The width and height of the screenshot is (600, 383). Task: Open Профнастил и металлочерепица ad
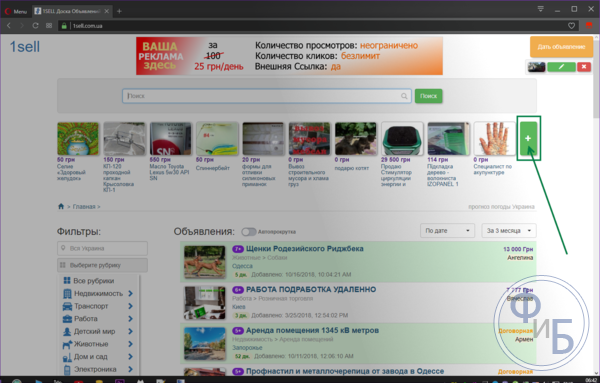[345, 371]
